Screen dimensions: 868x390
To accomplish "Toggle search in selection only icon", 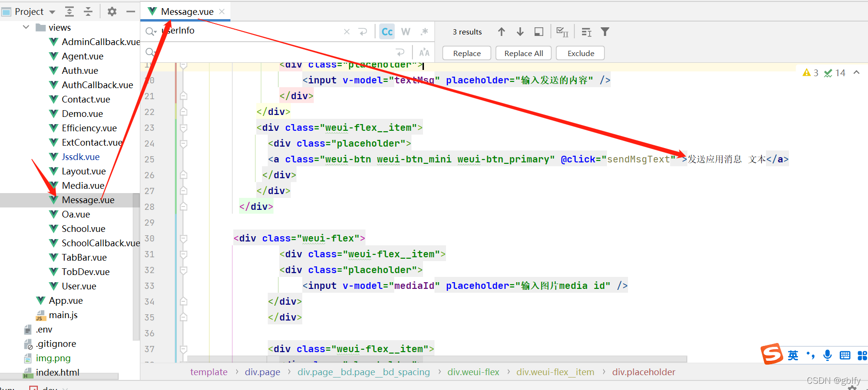I will 539,32.
